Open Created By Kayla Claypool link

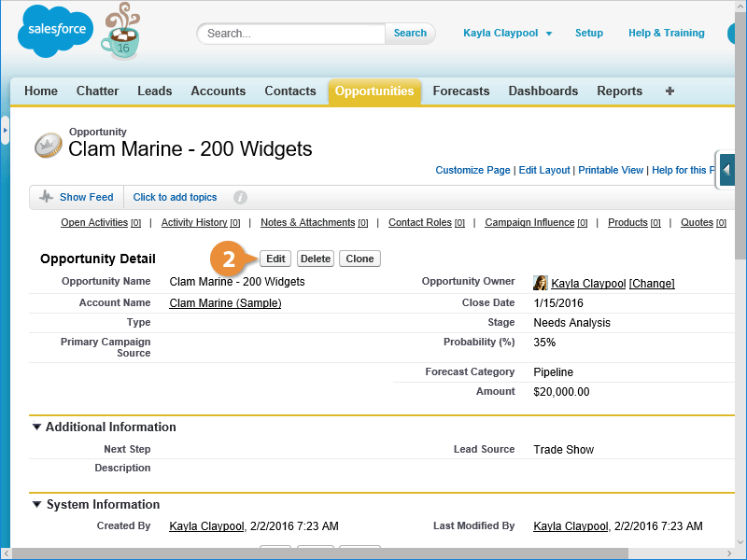pyautogui.click(x=206, y=526)
